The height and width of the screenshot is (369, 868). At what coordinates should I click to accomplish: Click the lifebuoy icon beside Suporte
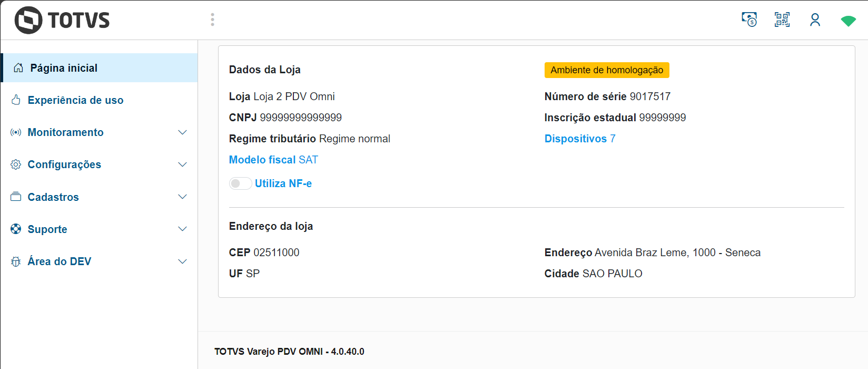pyautogui.click(x=16, y=229)
